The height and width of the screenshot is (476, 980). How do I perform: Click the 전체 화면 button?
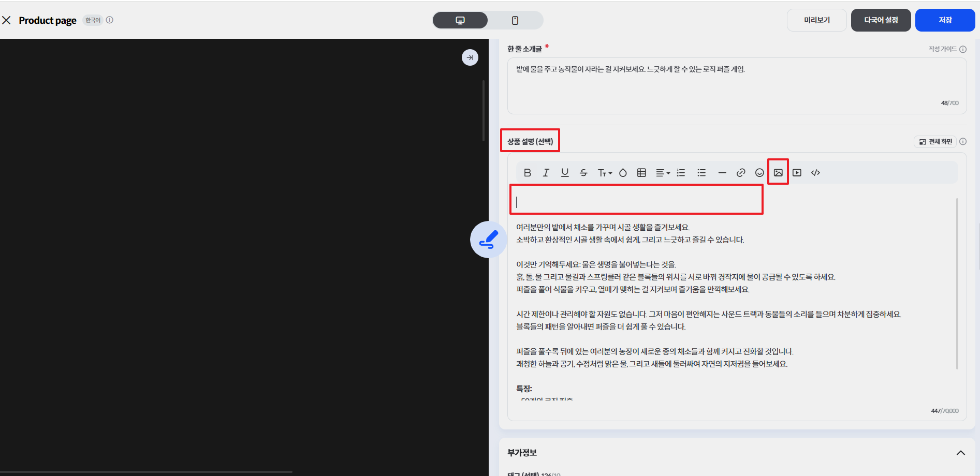(x=935, y=142)
